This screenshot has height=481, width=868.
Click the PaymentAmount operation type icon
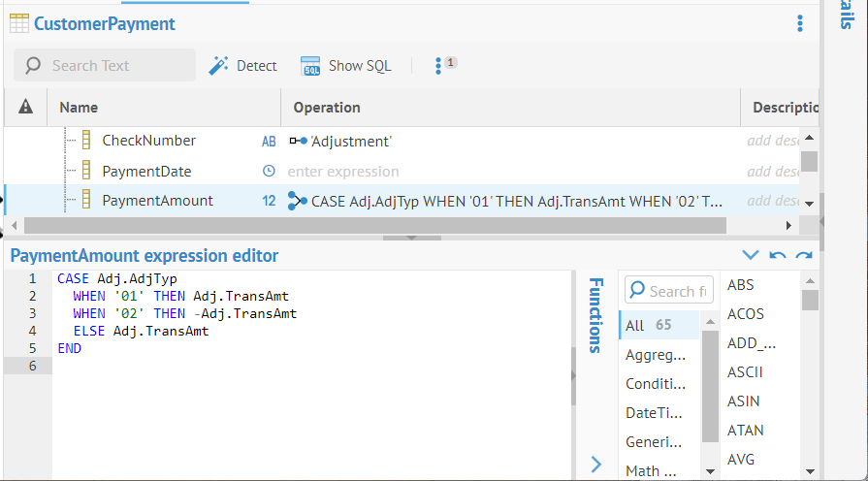click(297, 201)
